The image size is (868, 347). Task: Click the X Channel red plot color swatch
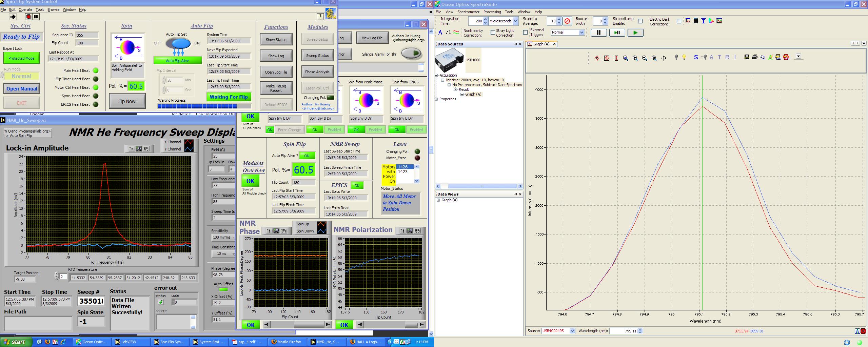[189, 142]
